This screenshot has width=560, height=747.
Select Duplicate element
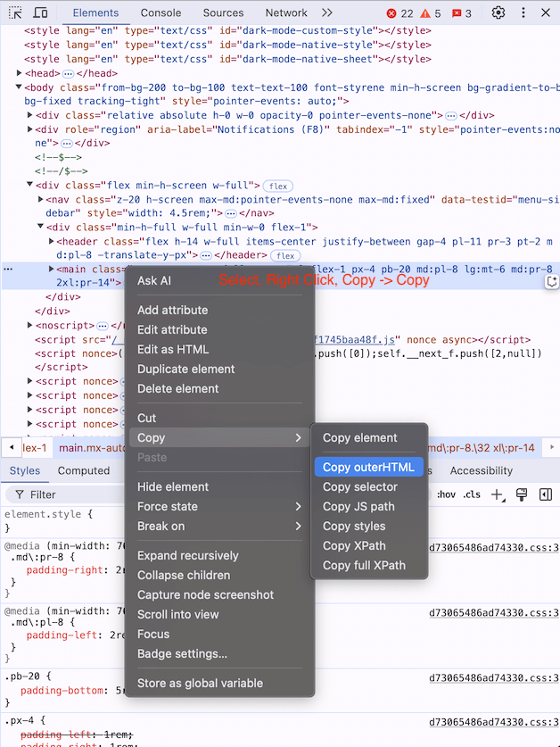click(219, 369)
